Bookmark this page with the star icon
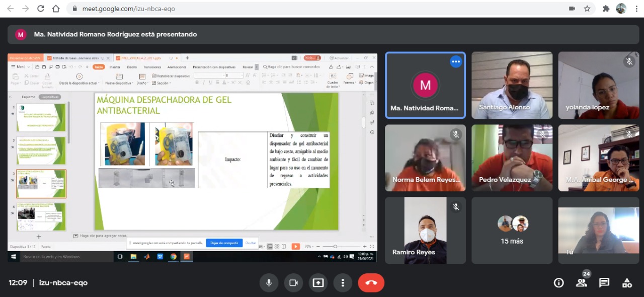This screenshot has height=297, width=644. point(587,9)
